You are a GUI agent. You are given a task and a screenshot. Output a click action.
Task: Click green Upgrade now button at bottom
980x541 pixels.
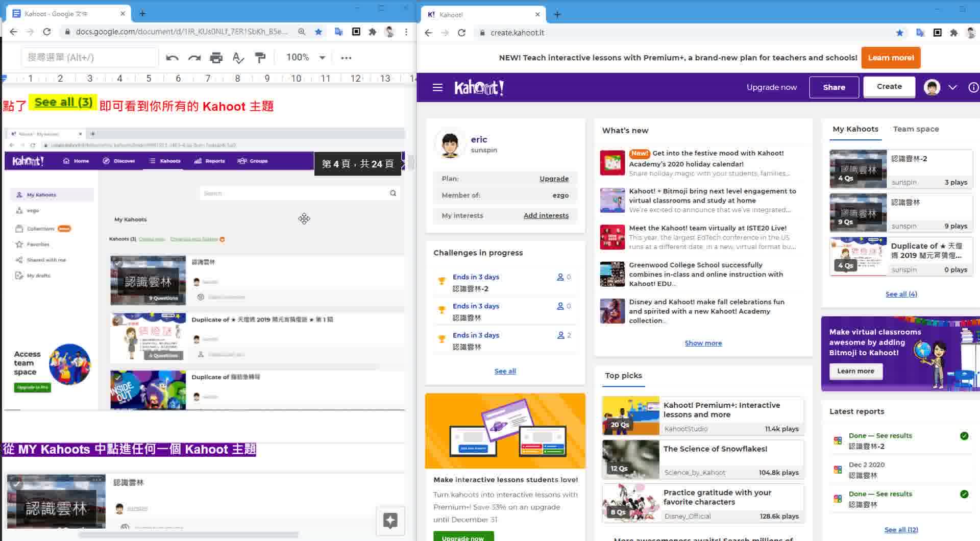(463, 536)
